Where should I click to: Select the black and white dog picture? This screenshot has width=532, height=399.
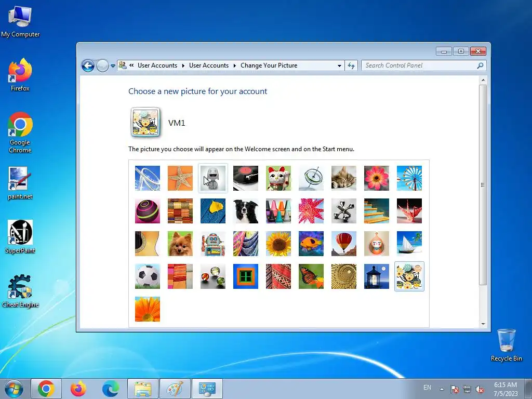(246, 211)
